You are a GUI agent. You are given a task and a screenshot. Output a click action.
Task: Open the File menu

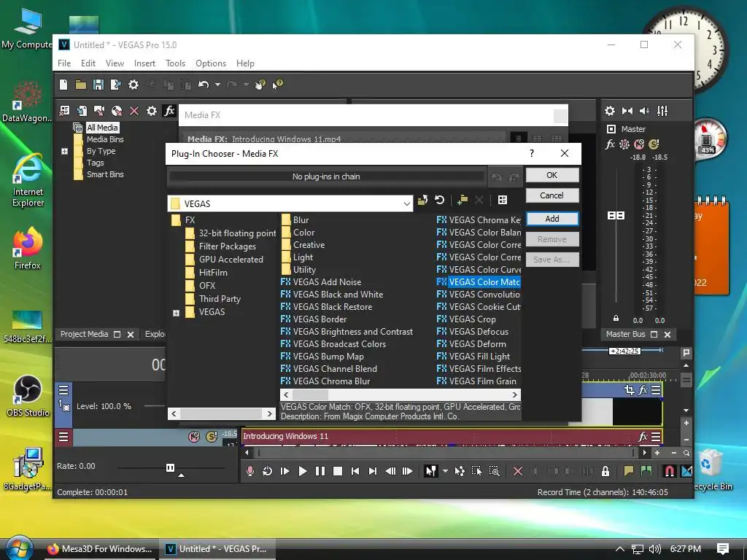point(64,63)
